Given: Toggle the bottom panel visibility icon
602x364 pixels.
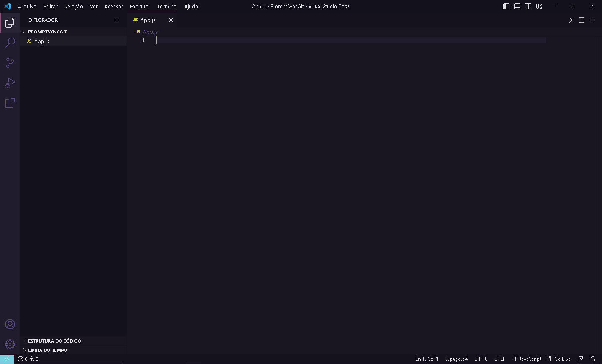Looking at the screenshot, I should tap(517, 6).
